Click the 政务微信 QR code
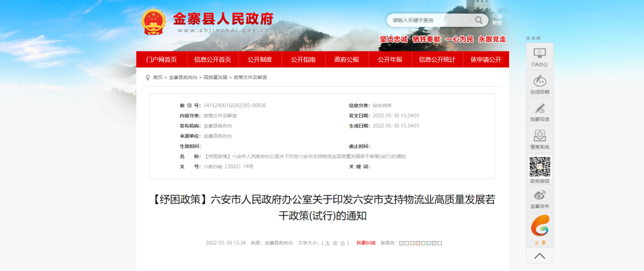This screenshot has height=271, width=644. (x=539, y=167)
